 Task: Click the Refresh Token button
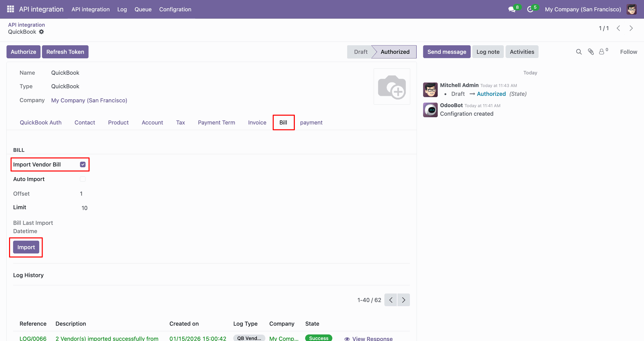pos(65,52)
